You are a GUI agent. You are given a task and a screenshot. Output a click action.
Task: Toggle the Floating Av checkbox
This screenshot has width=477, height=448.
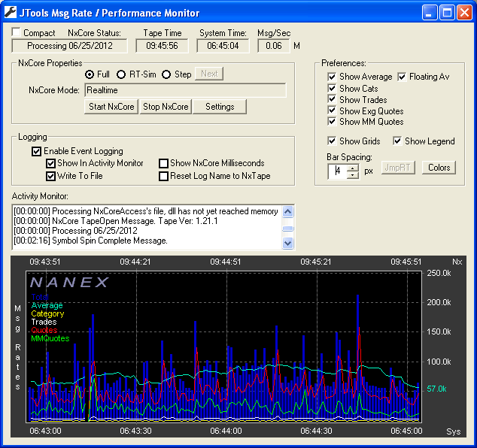(402, 77)
